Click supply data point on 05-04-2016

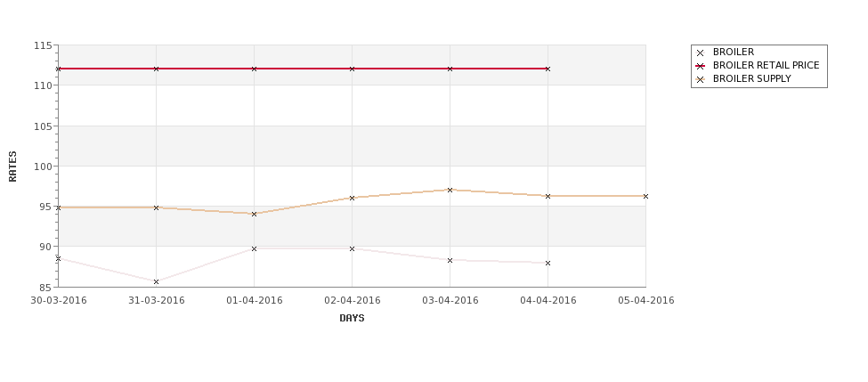(645, 196)
